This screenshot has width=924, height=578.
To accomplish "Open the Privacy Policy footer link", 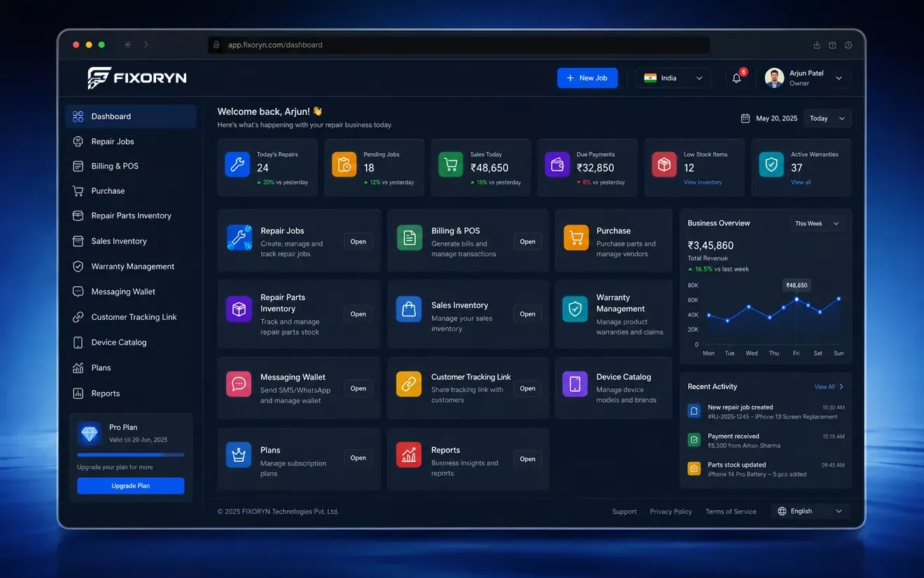I will 671,512.
